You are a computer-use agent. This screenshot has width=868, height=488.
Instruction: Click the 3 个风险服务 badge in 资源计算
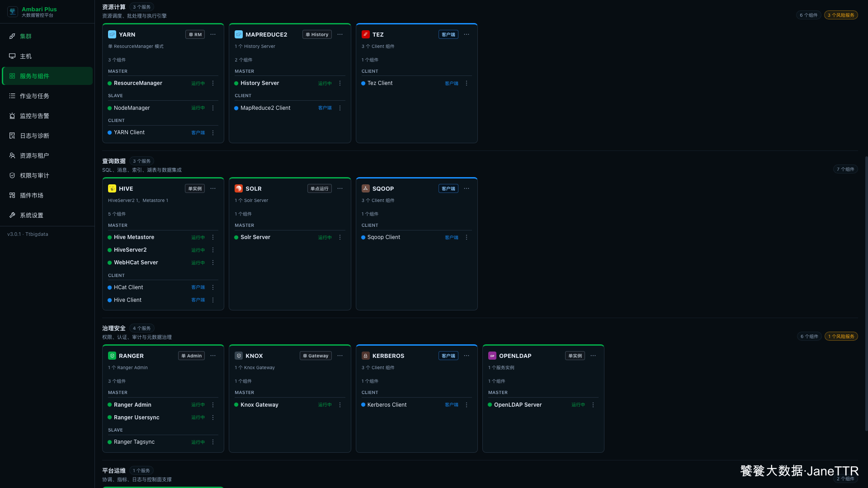click(x=841, y=15)
